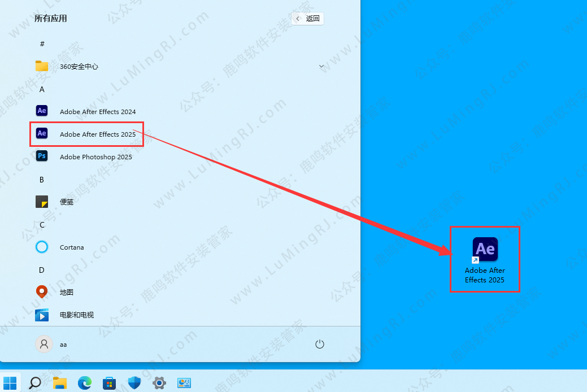Open Microsoft Edge from the taskbar
Image resolution: width=587 pixels, height=392 pixels.
[85, 382]
